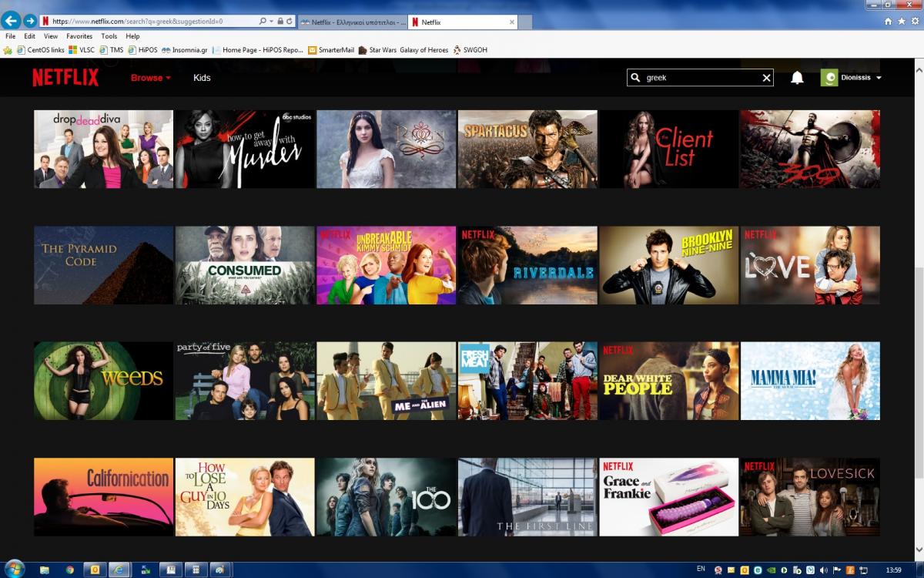Click the EN language indicator
This screenshot has width=924, height=578.
click(701, 569)
